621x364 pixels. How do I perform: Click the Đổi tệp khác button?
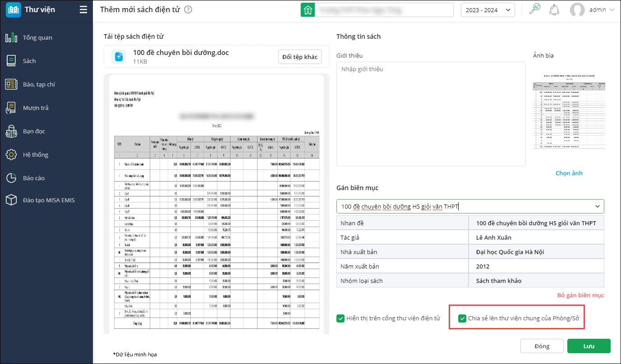299,57
